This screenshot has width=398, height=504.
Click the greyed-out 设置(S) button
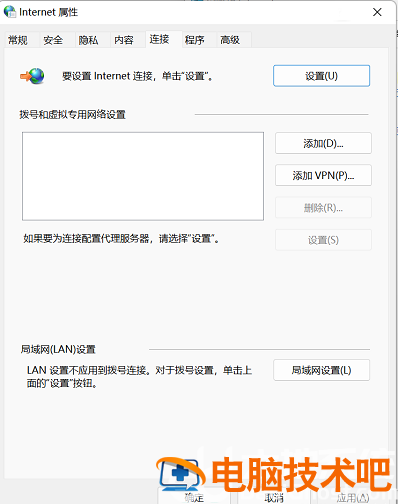323,240
